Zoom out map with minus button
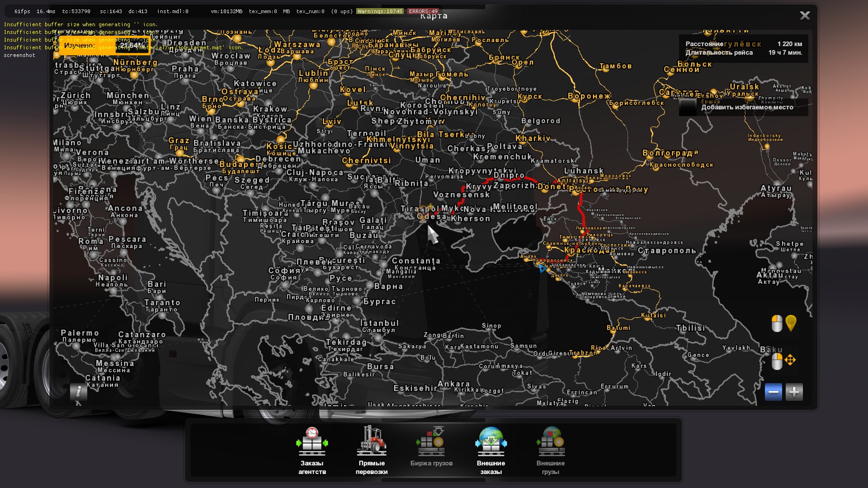Image resolution: width=868 pixels, height=488 pixels. (773, 392)
